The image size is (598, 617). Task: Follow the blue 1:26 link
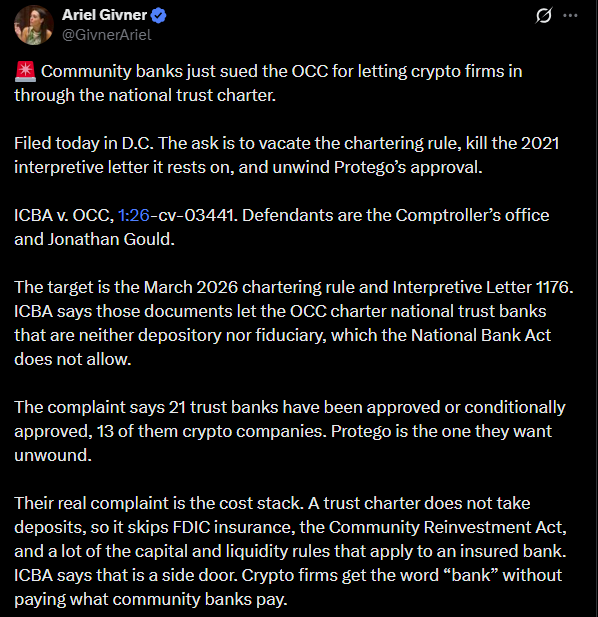click(x=134, y=215)
